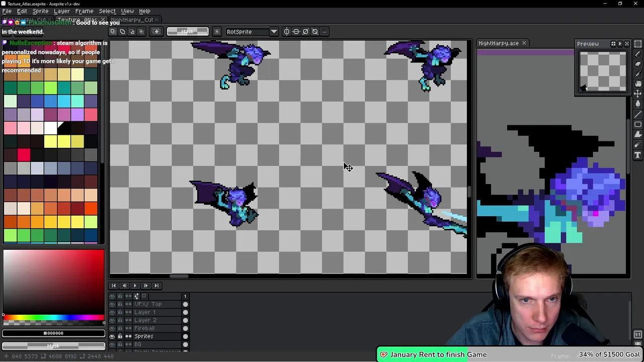The width and height of the screenshot is (644, 362).
Task: Toggle lock on Fireball layer
Action: tap(120, 328)
